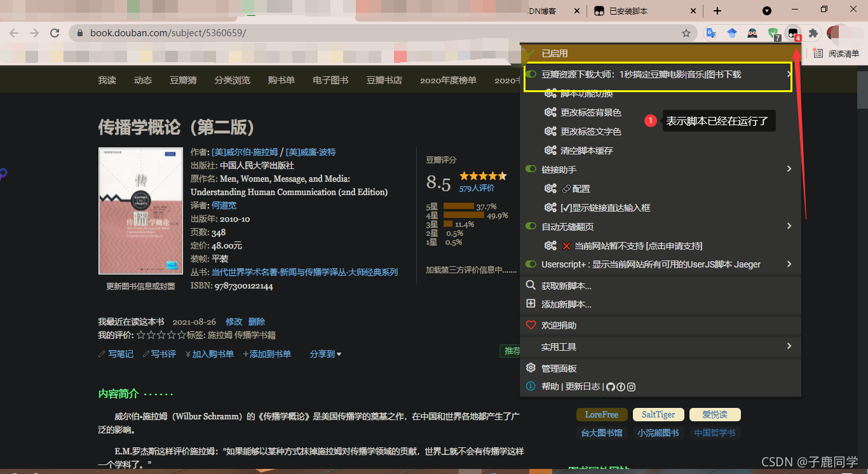868x474 pixels.
Task: Click gear icon beside 清空脚本缓存
Action: click(550, 151)
